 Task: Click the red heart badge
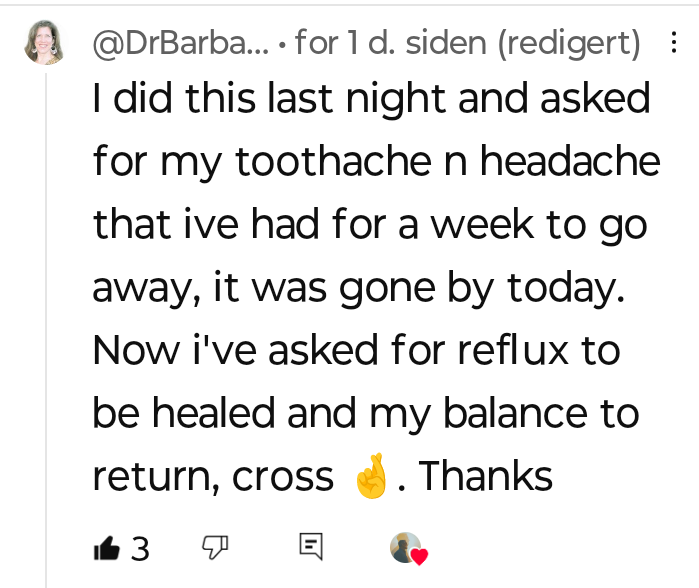click(x=420, y=556)
